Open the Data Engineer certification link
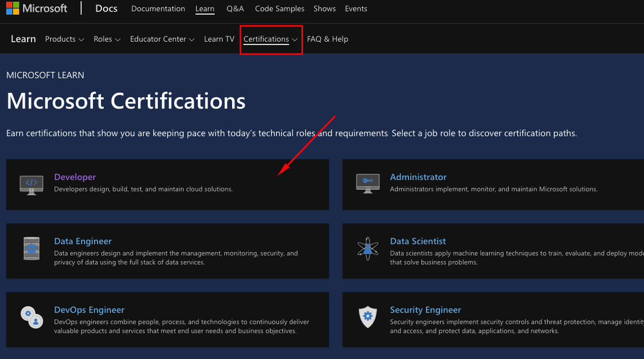Viewport: 644px width, 359px height. (83, 241)
